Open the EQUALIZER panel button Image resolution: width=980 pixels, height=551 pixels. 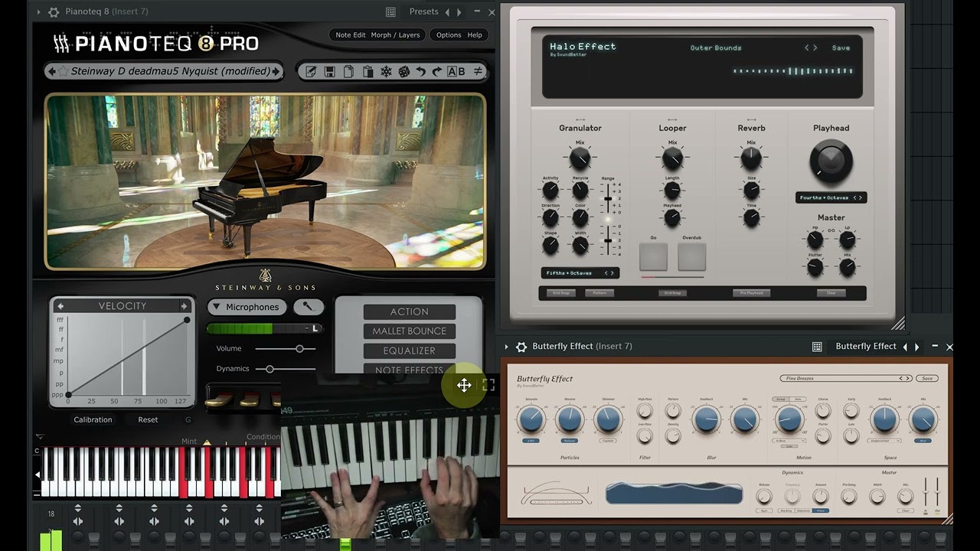click(410, 350)
